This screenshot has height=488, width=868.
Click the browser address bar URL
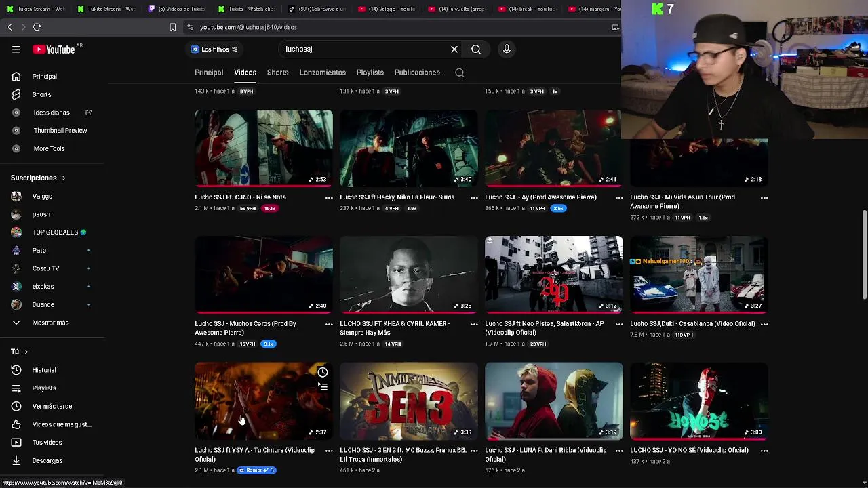pos(248,27)
